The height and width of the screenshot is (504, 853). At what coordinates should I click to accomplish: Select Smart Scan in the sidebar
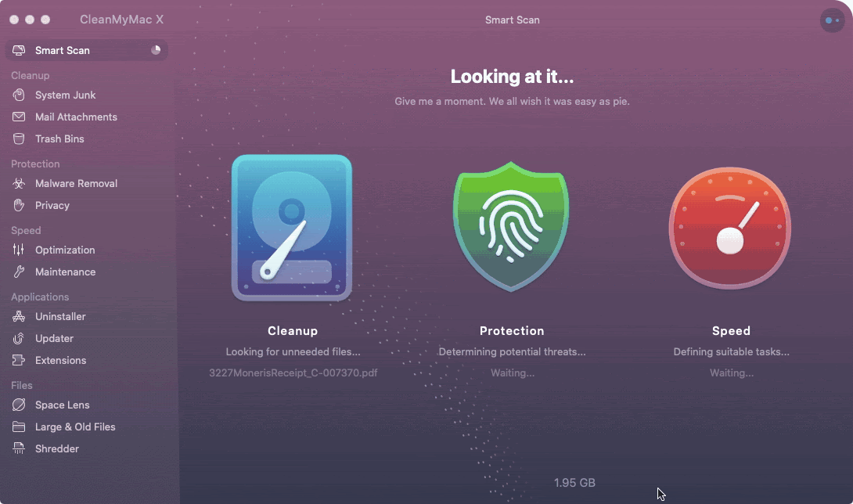coord(63,50)
